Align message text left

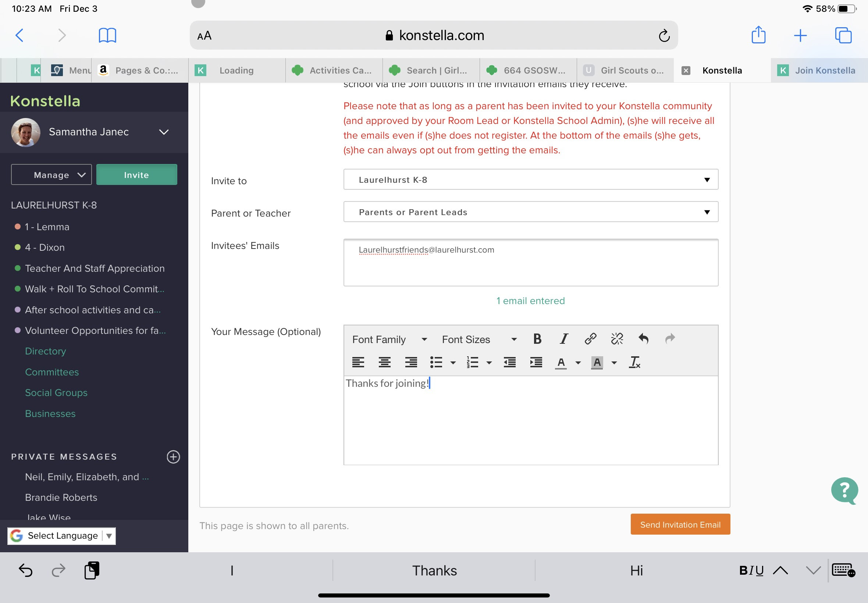coord(358,362)
